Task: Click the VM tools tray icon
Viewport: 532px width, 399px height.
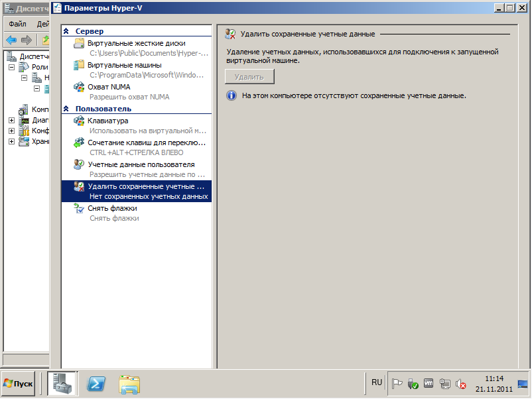Action: coord(429,383)
